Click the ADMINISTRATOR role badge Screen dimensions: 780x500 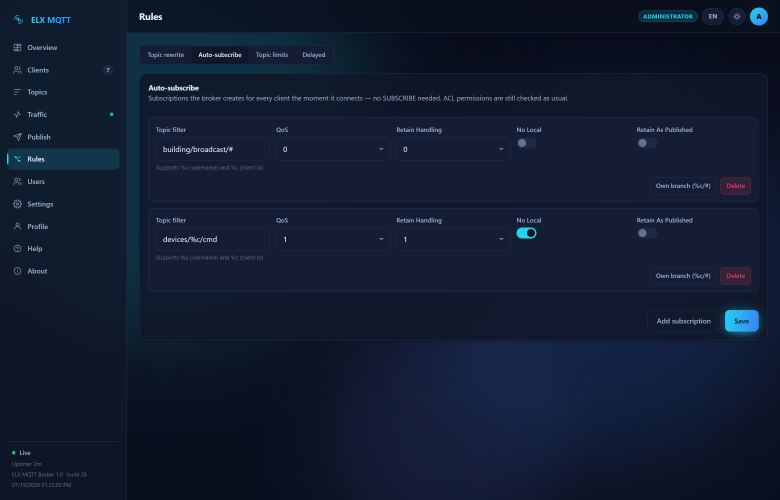click(x=668, y=16)
